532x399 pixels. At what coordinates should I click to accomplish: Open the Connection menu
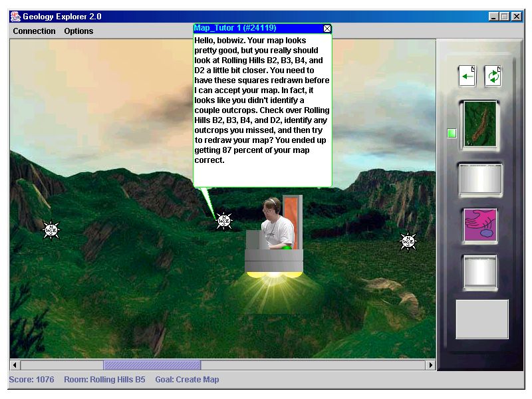coord(35,31)
